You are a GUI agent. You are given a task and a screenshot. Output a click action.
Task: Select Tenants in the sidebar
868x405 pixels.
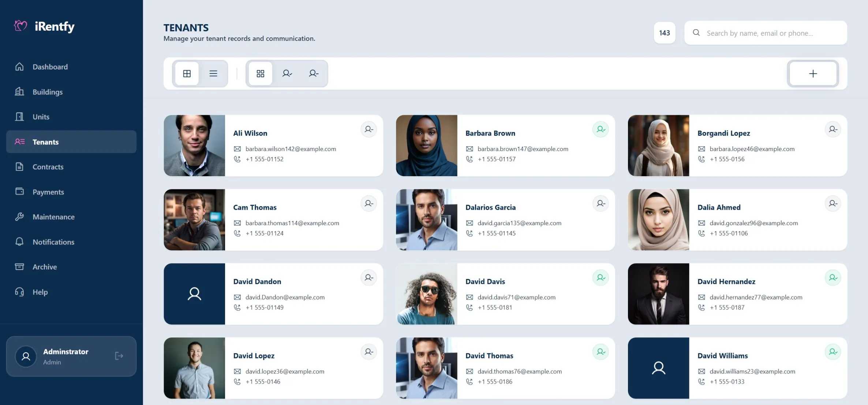pyautogui.click(x=71, y=142)
